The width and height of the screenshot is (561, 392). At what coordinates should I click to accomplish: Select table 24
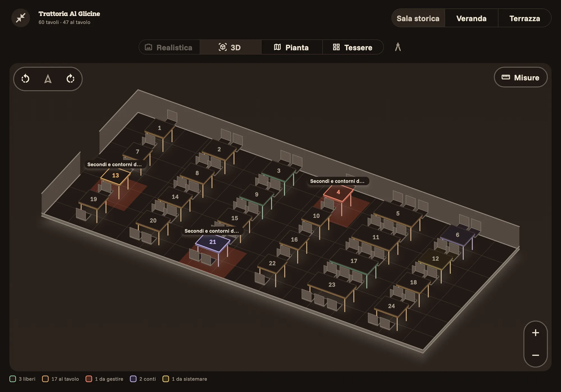[x=391, y=307]
